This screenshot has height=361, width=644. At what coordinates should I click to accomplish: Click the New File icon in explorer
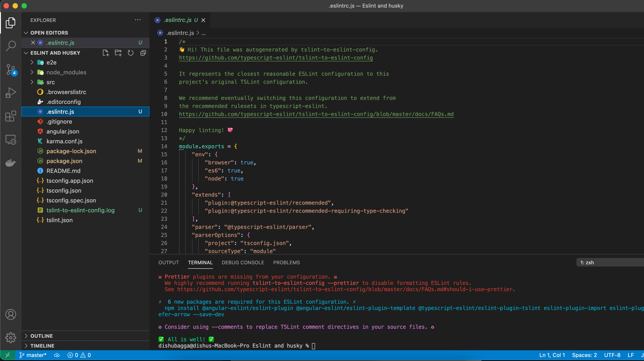(x=106, y=53)
